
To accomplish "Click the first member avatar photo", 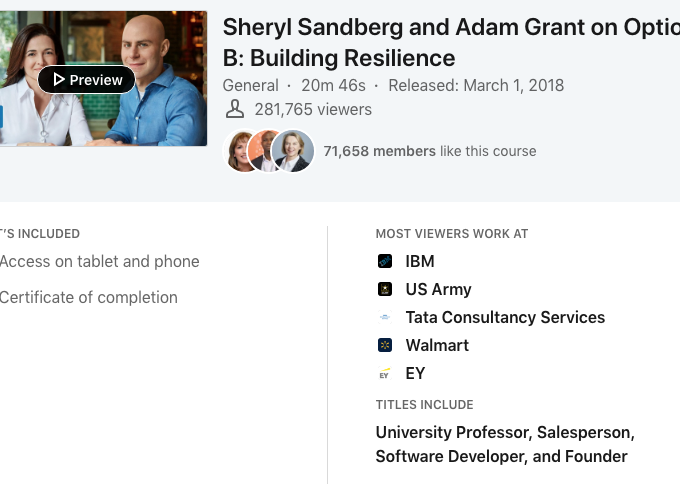I will click(x=241, y=151).
